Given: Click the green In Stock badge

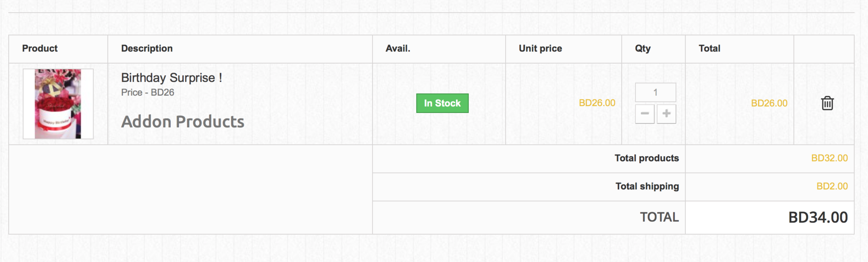Looking at the screenshot, I should pos(442,103).
